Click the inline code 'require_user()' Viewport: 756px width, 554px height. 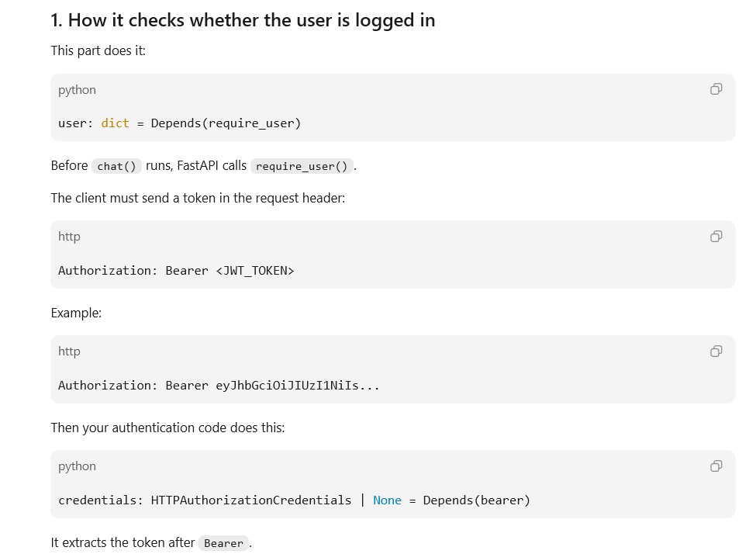(302, 166)
